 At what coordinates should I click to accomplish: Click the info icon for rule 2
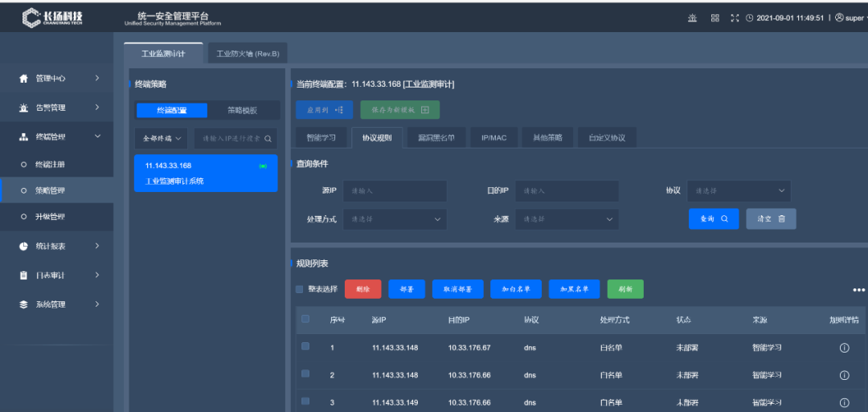pos(844,375)
